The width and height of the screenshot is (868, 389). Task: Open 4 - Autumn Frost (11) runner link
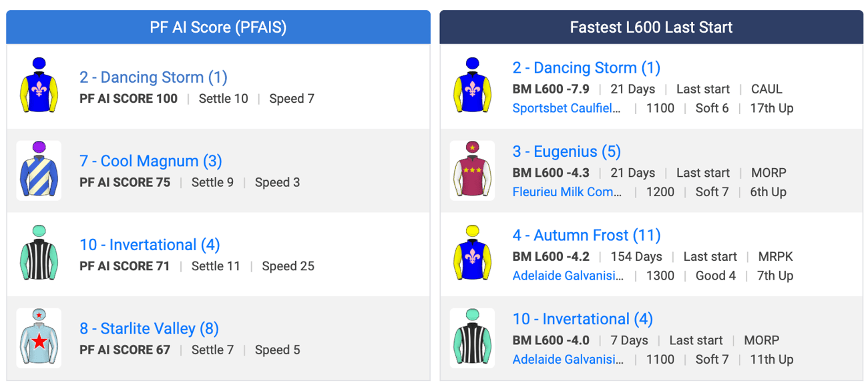(x=587, y=236)
